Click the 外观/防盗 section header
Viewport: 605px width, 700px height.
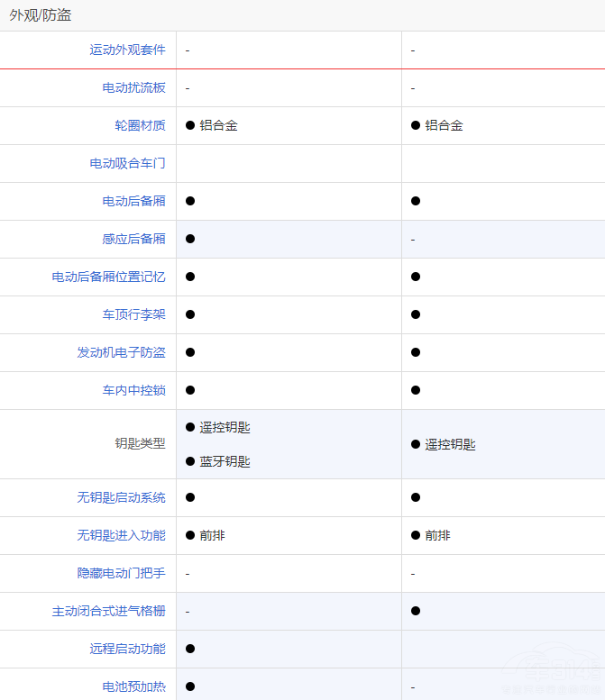41,15
